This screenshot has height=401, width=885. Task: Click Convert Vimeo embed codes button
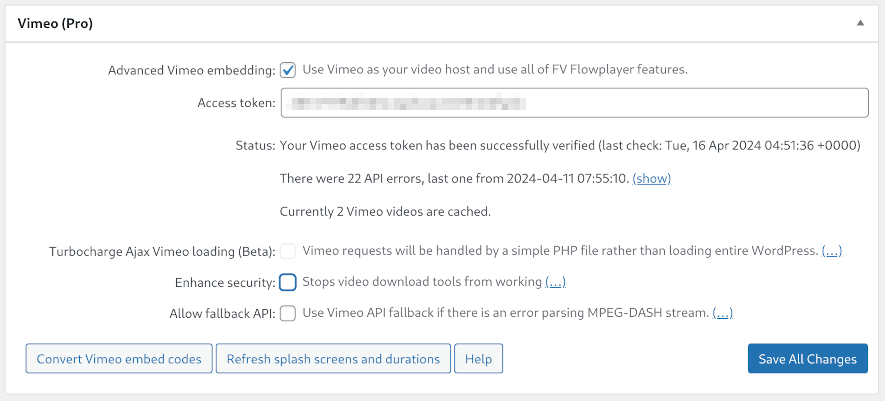click(119, 359)
